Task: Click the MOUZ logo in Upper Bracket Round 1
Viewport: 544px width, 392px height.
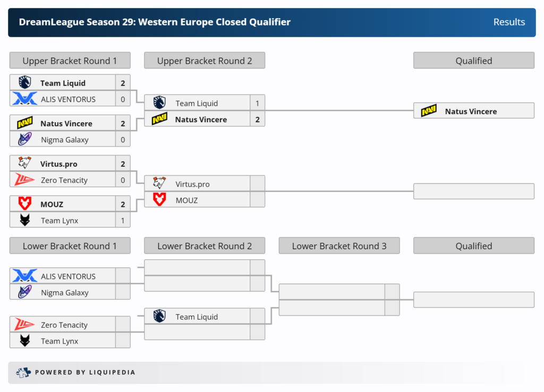Action: pyautogui.click(x=25, y=204)
